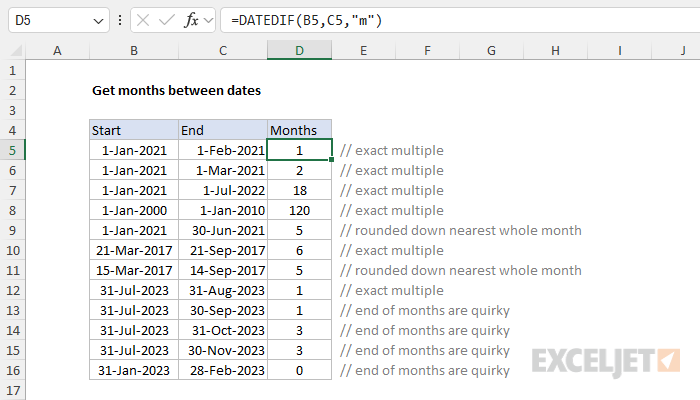Click the 'Get months between dates' title cell
The image size is (700, 400).
pos(176,91)
